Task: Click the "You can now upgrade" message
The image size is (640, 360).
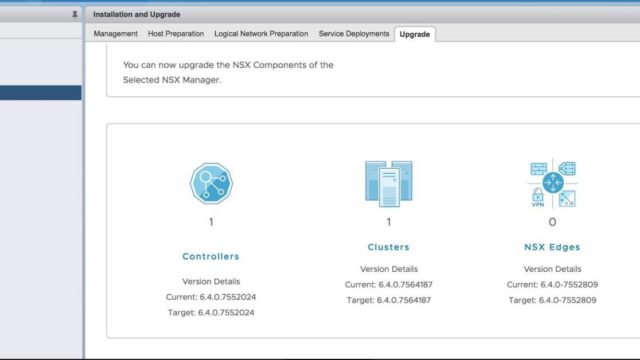Action: (228, 72)
